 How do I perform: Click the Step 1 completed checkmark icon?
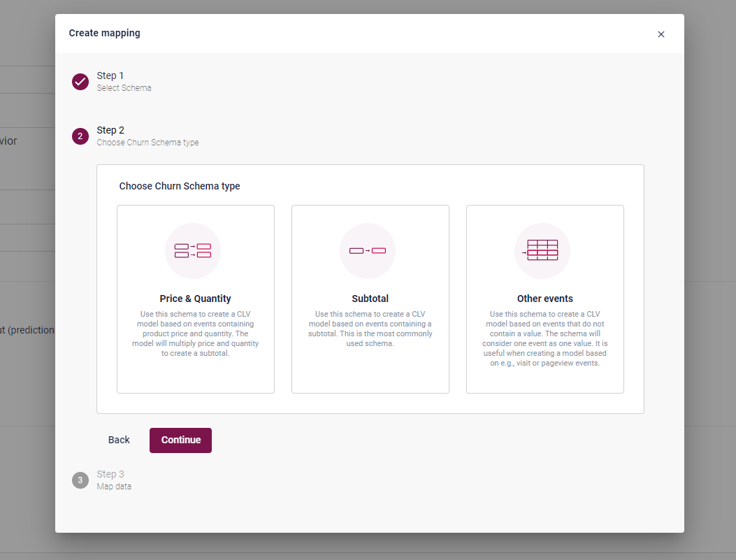(80, 82)
